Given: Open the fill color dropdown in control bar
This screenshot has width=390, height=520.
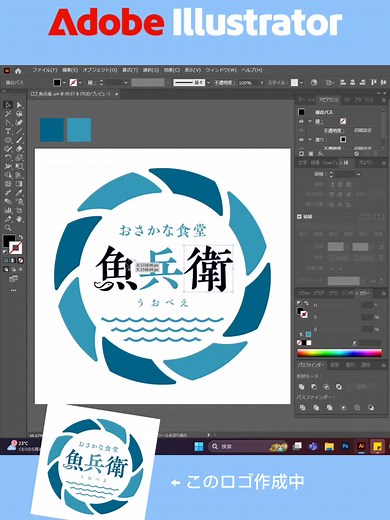Looking at the screenshot, I should [64, 83].
